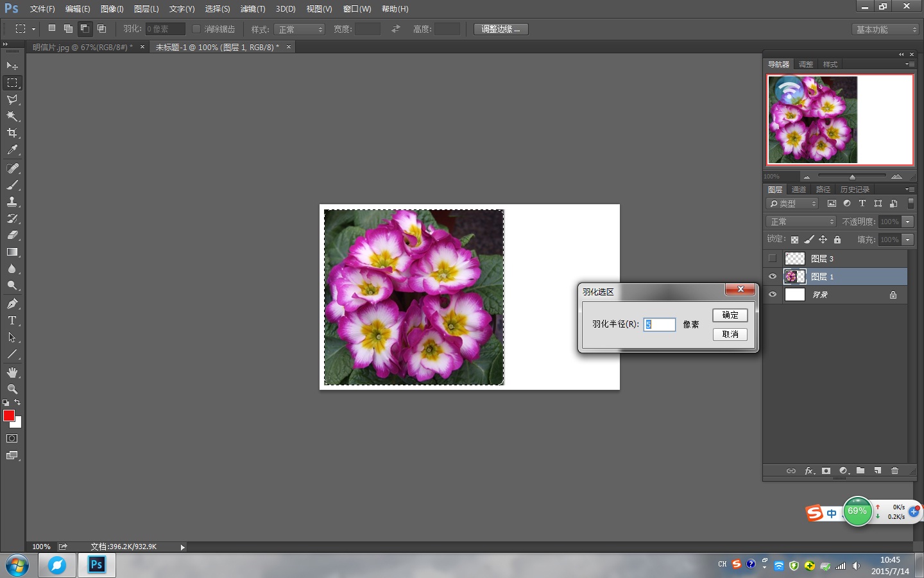Viewport: 924px width, 578px height.
Task: Open the 不透明度 opacity dropdown arrow
Action: 907,222
